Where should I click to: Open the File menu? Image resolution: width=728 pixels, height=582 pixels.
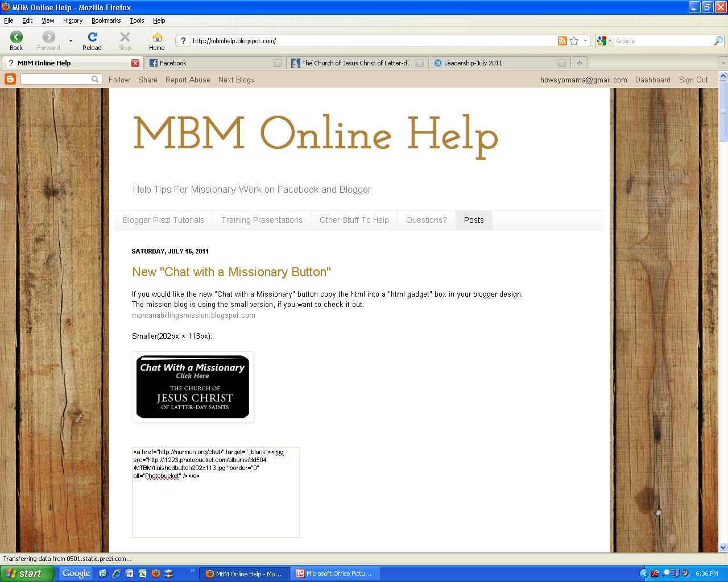(x=9, y=20)
